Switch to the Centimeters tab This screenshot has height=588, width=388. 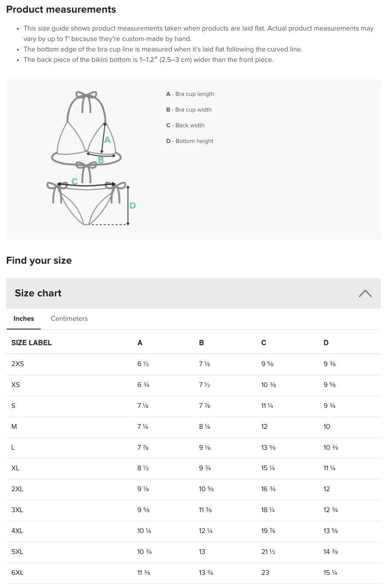(69, 319)
